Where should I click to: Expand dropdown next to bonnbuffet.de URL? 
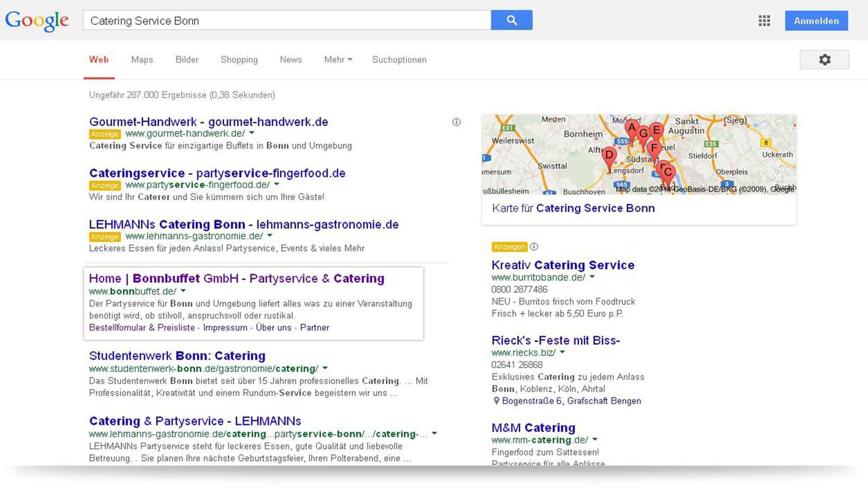click(x=183, y=291)
